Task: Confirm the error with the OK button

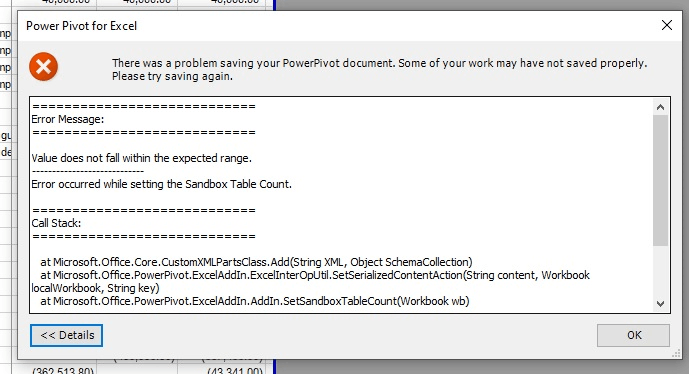Action: 633,335
